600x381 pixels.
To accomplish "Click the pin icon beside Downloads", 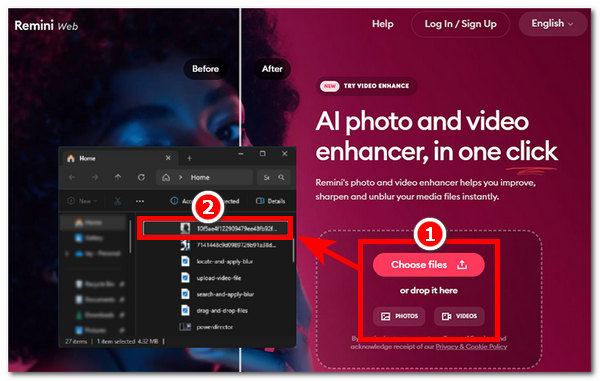I will (122, 315).
